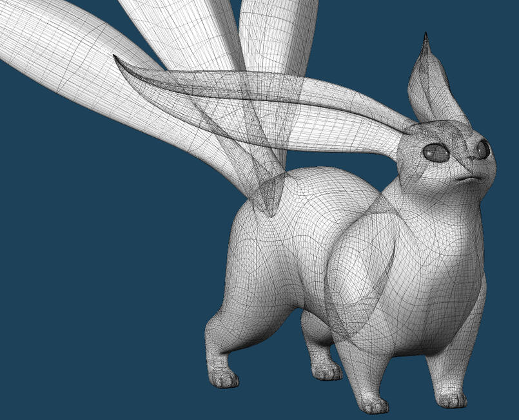Click the tail base on the creature's rump

[x=269, y=193]
